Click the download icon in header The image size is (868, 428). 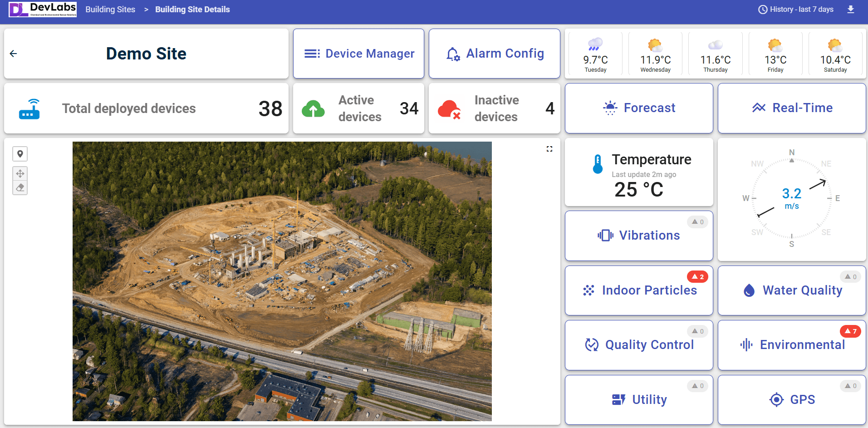pos(851,10)
